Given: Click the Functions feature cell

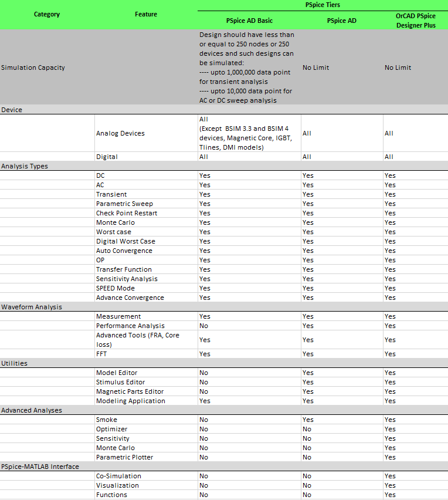Looking at the screenshot, I should (146, 495).
